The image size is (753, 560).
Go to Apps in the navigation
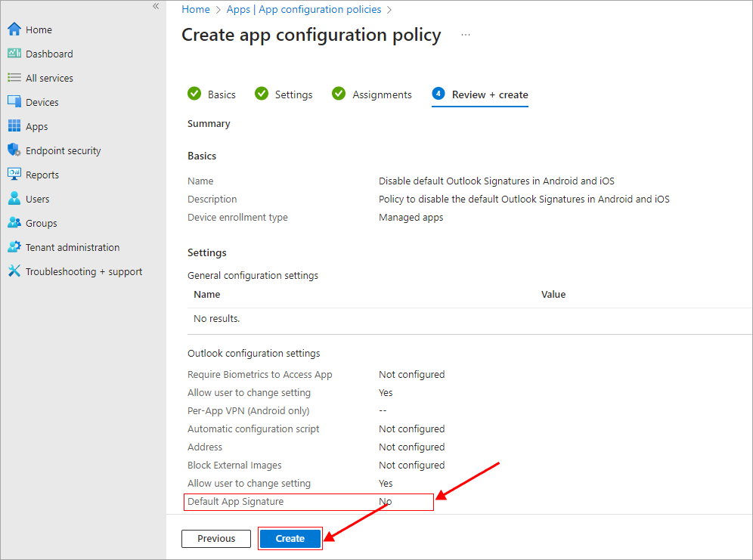pos(37,126)
